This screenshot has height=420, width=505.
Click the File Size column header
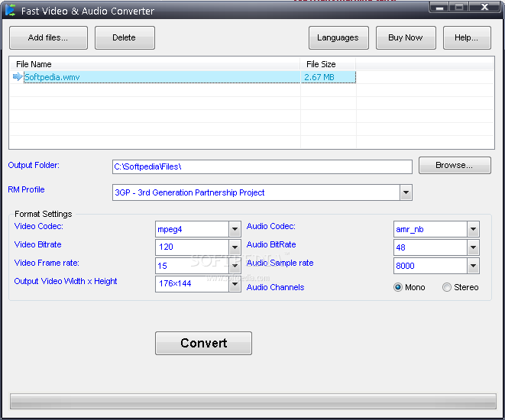[328, 64]
